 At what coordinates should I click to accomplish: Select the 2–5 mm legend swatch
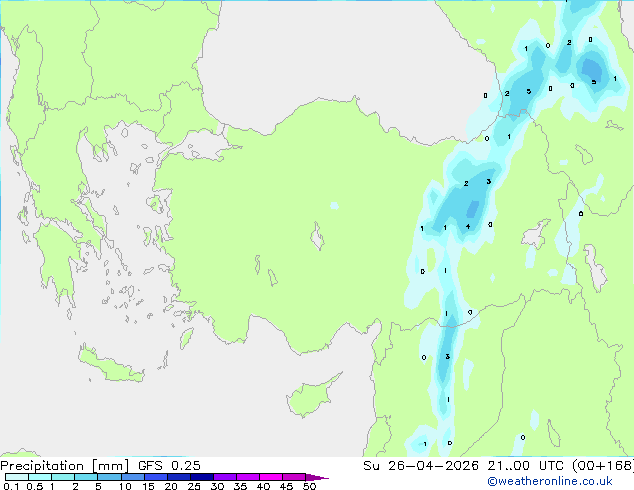(x=86, y=477)
